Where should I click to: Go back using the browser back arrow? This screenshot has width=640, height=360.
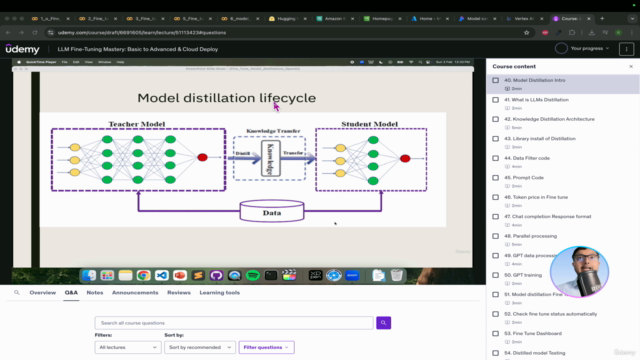tap(8, 33)
